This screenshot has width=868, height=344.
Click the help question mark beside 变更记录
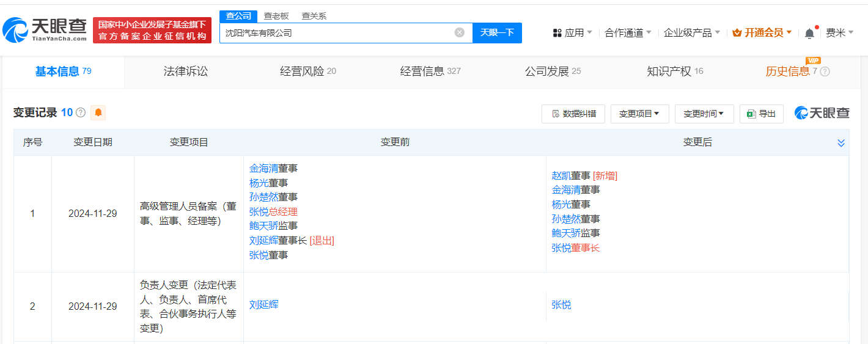[81, 113]
